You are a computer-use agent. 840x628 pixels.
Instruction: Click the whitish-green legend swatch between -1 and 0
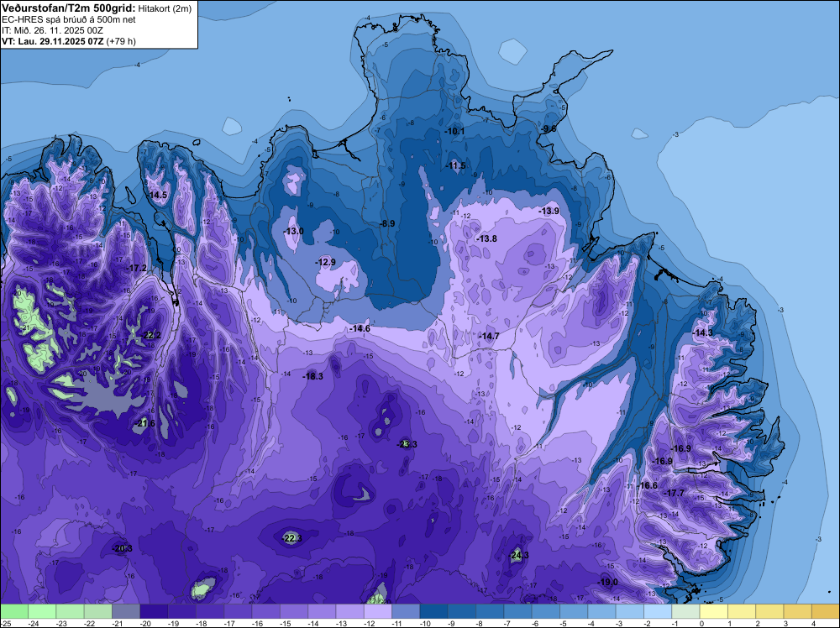pos(685,611)
